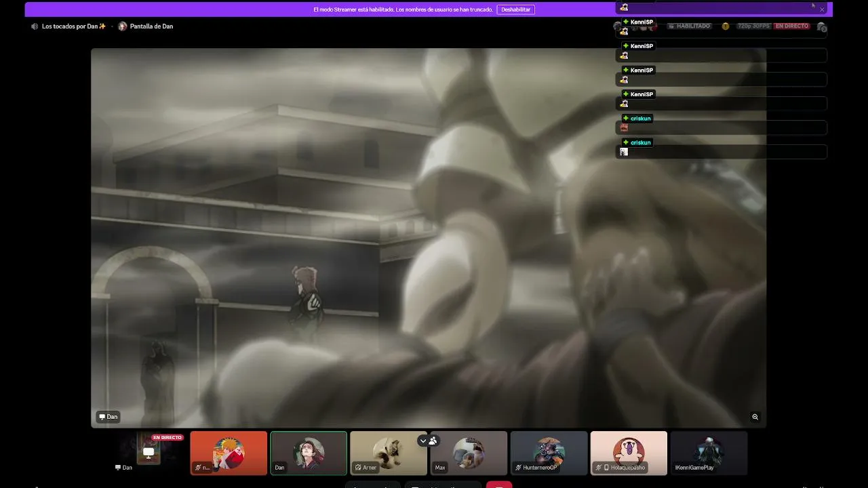This screenshot has height=488, width=868.
Task: Click the zoom magnifier icon on the stream
Action: [x=755, y=417]
